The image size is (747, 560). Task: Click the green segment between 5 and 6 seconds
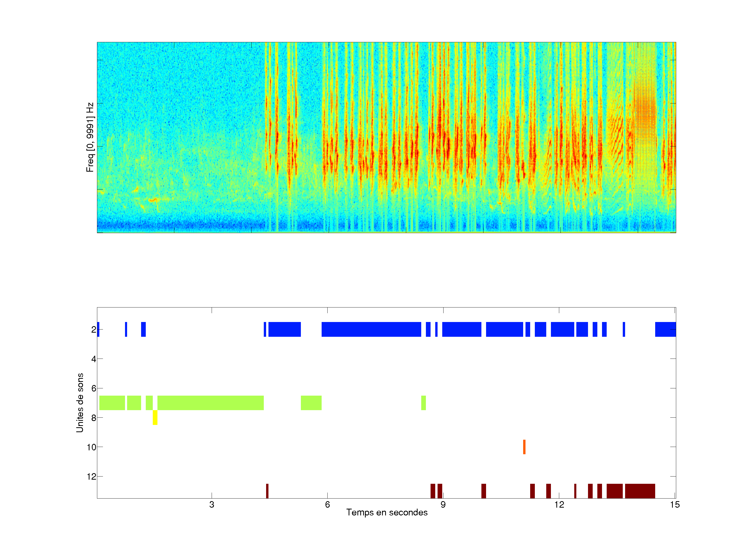(x=311, y=403)
